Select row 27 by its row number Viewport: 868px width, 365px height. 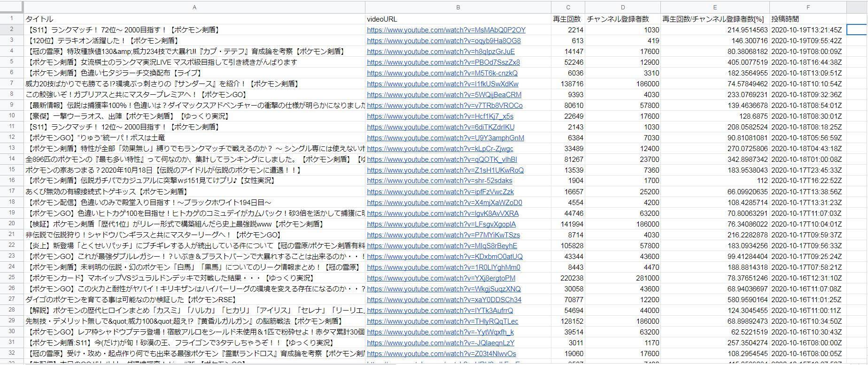(12, 299)
